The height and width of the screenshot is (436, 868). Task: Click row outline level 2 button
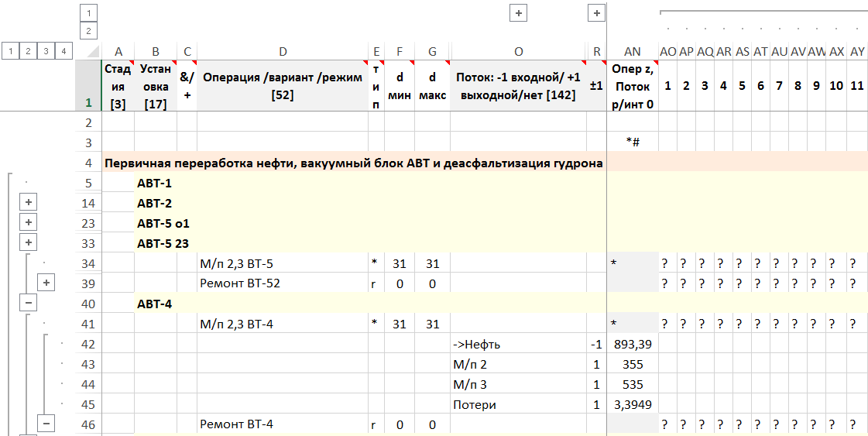click(x=28, y=51)
